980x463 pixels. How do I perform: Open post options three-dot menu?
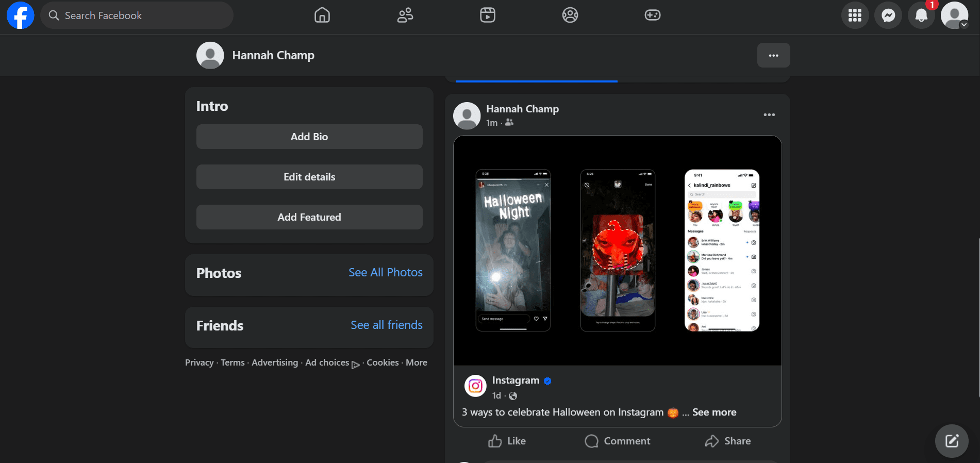tap(769, 115)
